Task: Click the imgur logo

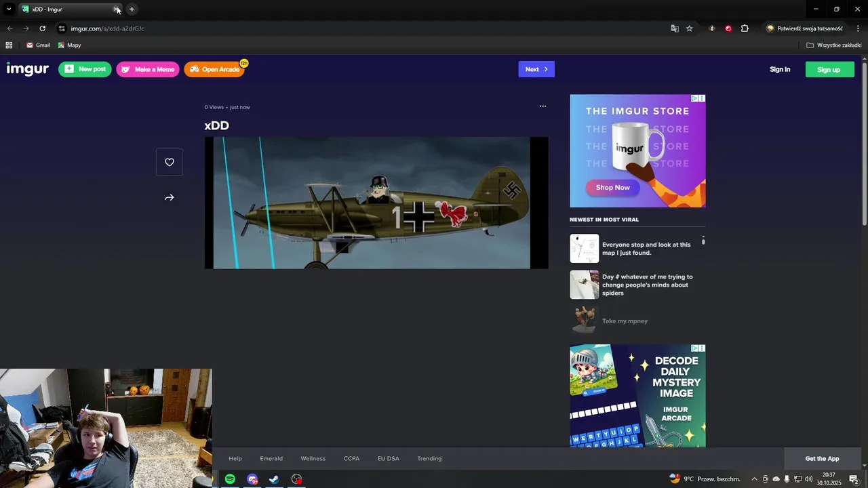Action: (x=28, y=69)
